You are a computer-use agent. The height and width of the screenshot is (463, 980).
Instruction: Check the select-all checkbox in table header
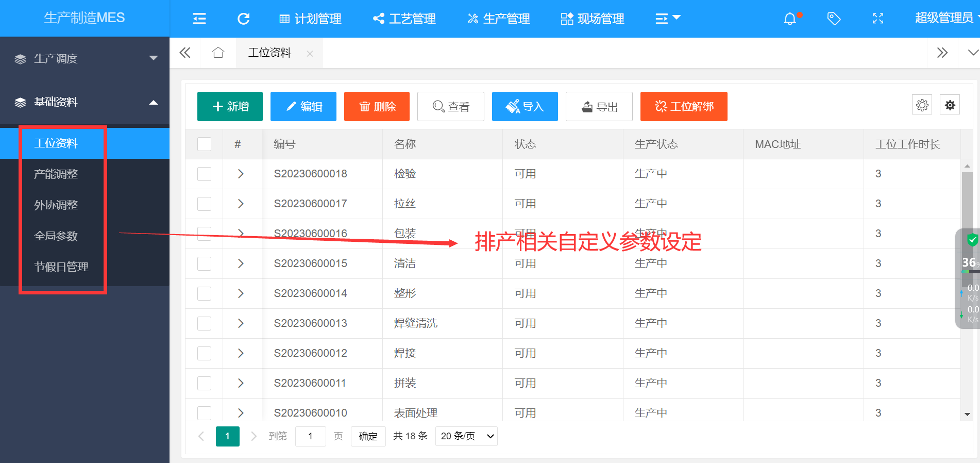click(205, 144)
